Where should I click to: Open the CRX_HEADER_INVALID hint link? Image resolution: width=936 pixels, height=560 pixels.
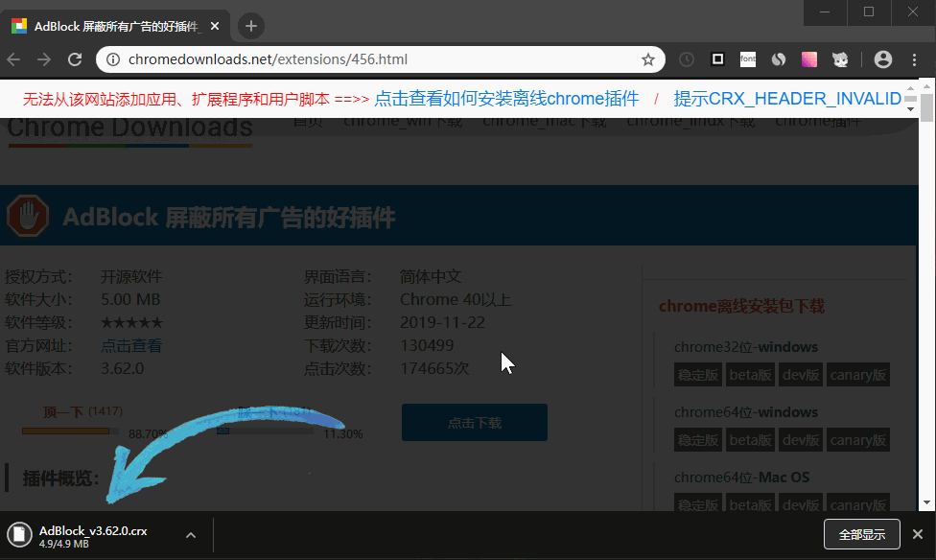point(787,99)
